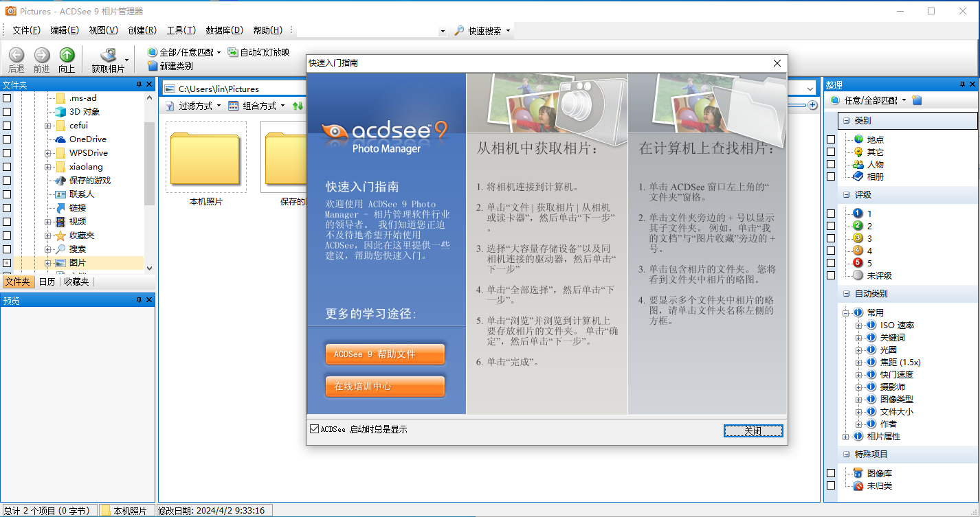Screen dimensions: 980x517
Task: Select the 图像库 item icon under 特殊项目
Action: click(x=858, y=473)
